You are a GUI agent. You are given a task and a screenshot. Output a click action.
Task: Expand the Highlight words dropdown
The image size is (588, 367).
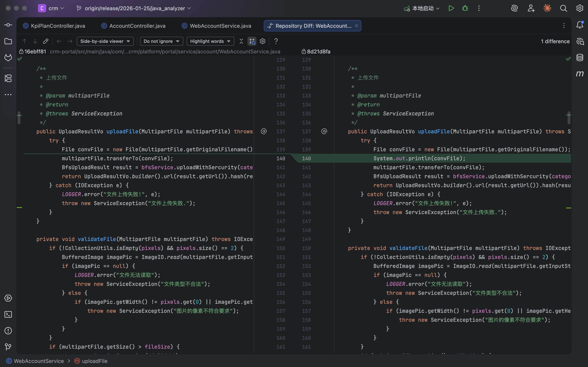[210, 41]
